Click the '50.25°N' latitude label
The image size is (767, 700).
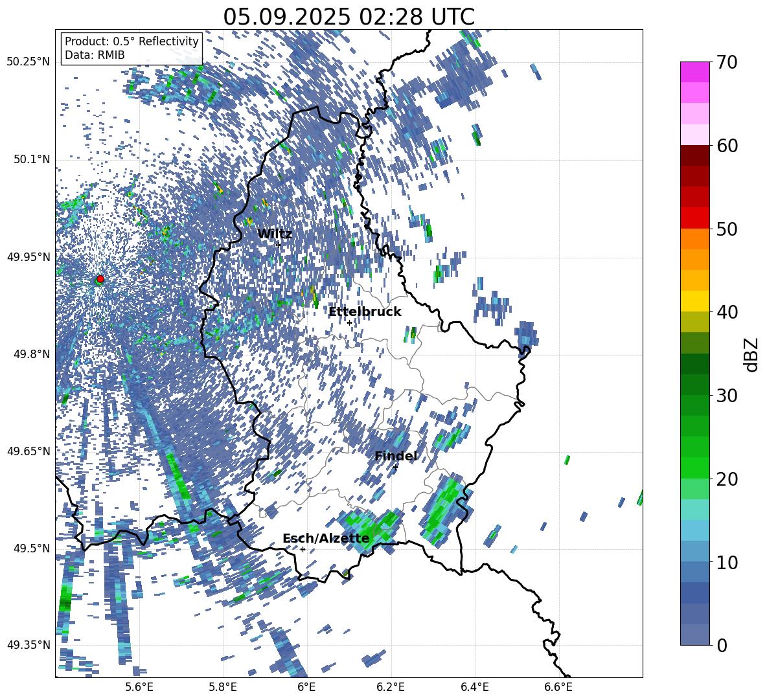point(29,62)
